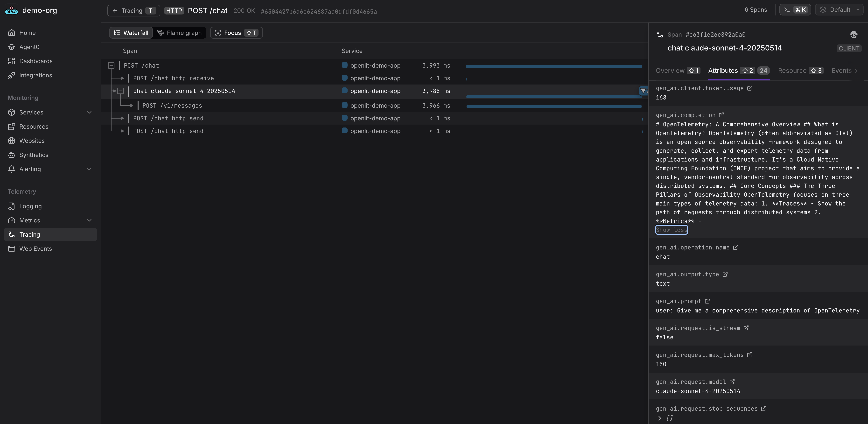Switch to Waterfall view
The width and height of the screenshot is (868, 424).
pyautogui.click(x=131, y=33)
